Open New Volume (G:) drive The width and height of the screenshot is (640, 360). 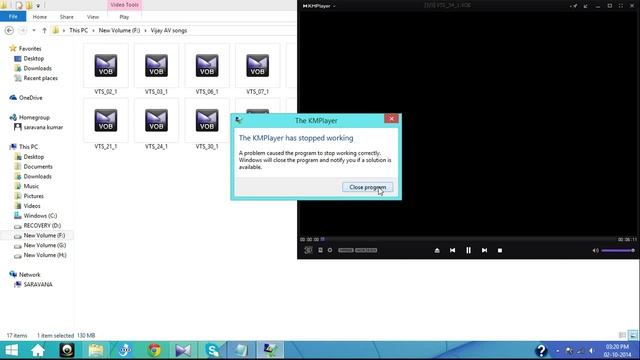coord(44,245)
